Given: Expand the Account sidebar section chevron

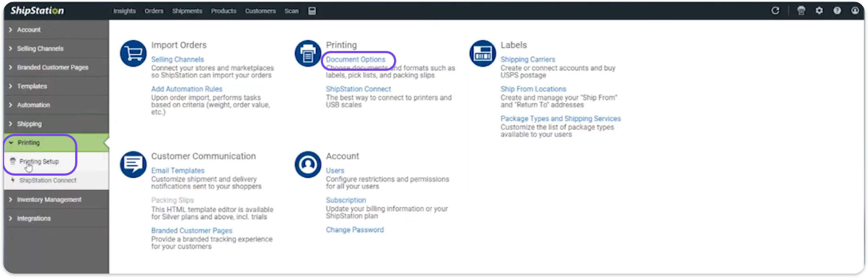Looking at the screenshot, I should click(10, 30).
